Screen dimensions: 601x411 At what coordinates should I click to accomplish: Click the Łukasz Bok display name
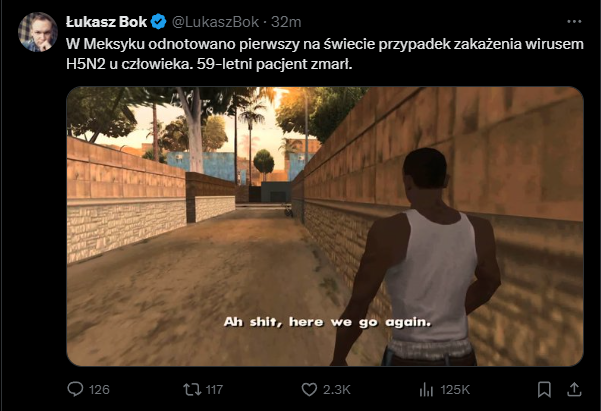click(106, 22)
